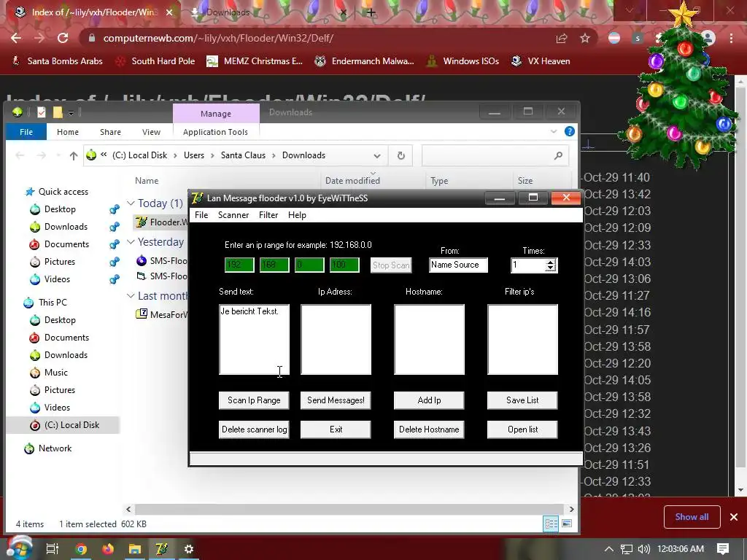Viewport: 747px width, 560px height.
Task: Click the Exit button in flooder
Action: (336, 429)
